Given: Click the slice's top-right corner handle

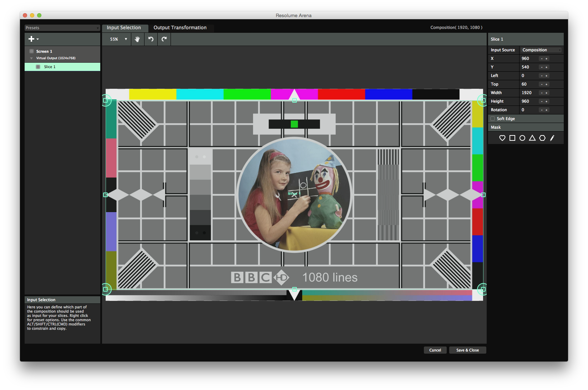Looking at the screenshot, I should [x=483, y=101].
